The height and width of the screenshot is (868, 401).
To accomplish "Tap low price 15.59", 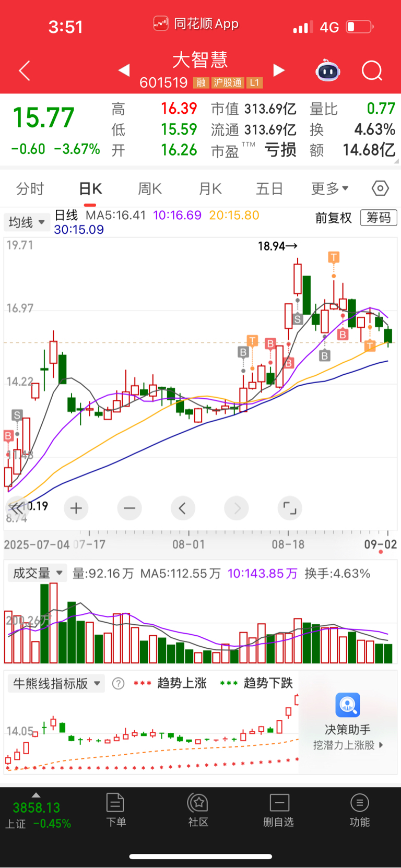I will [179, 129].
